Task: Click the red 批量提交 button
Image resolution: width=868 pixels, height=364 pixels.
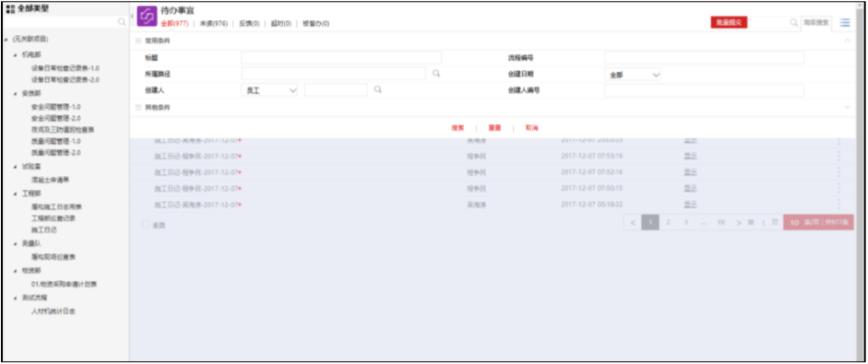Action: (729, 22)
